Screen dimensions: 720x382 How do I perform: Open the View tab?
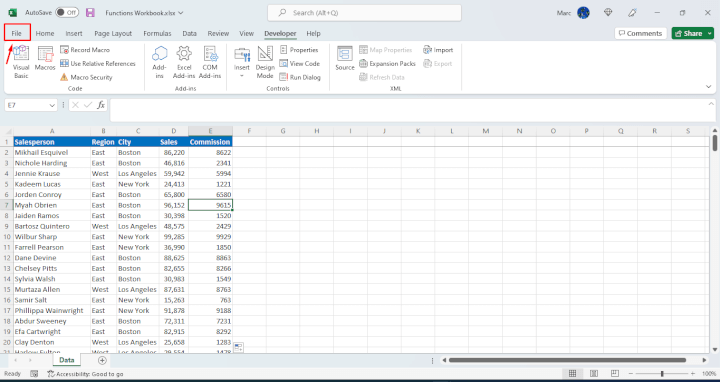[247, 33]
